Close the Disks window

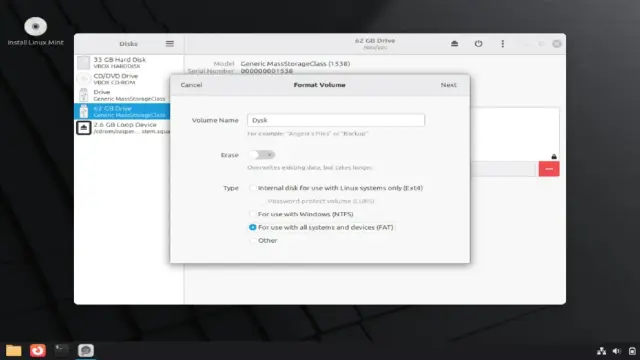click(557, 44)
